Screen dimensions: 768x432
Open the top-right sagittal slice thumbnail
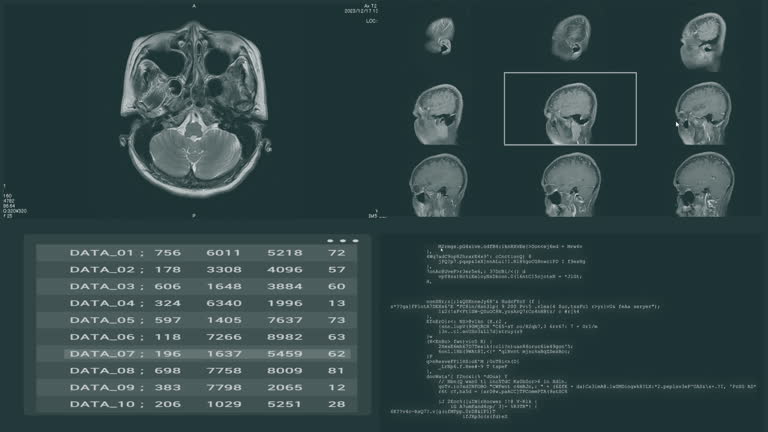point(703,42)
